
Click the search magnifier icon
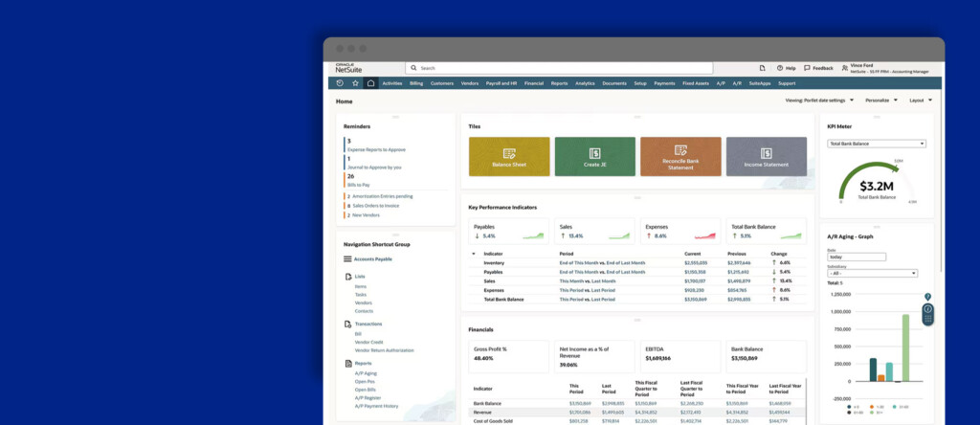pyautogui.click(x=415, y=68)
